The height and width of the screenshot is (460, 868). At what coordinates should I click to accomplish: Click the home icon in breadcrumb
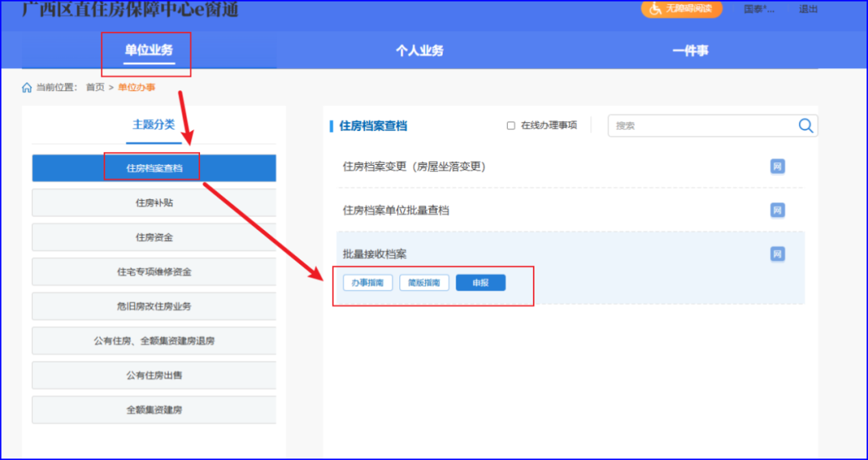pyautogui.click(x=27, y=88)
